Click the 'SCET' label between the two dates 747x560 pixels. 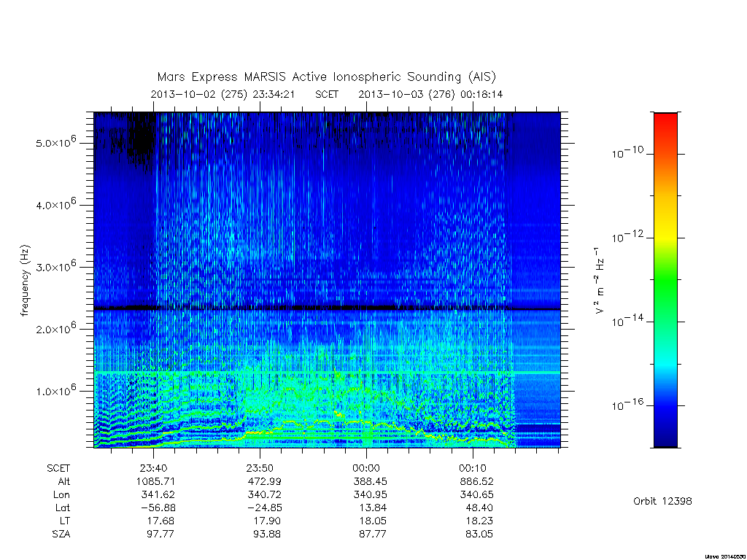tap(327, 94)
